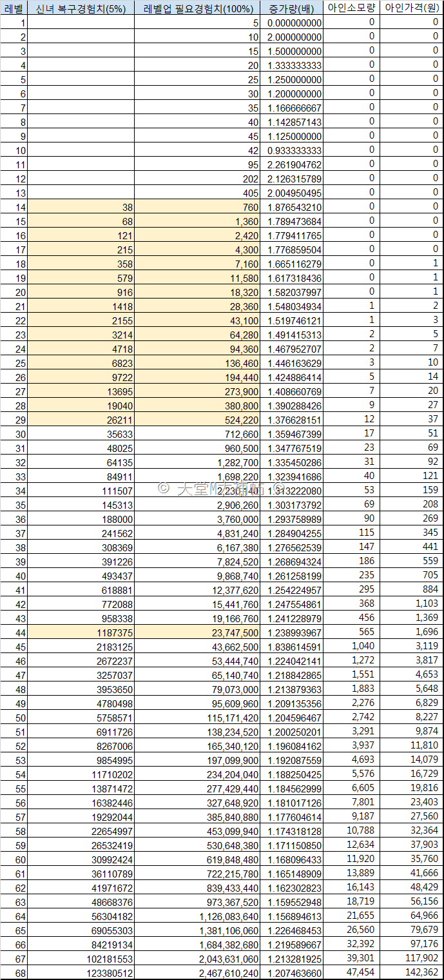
Task: Select the recovery value 69055303
Action: (x=81, y=930)
